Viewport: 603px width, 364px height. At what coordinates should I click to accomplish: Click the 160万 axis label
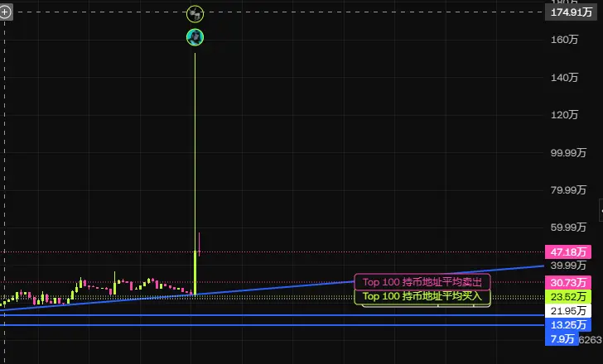pyautogui.click(x=564, y=40)
